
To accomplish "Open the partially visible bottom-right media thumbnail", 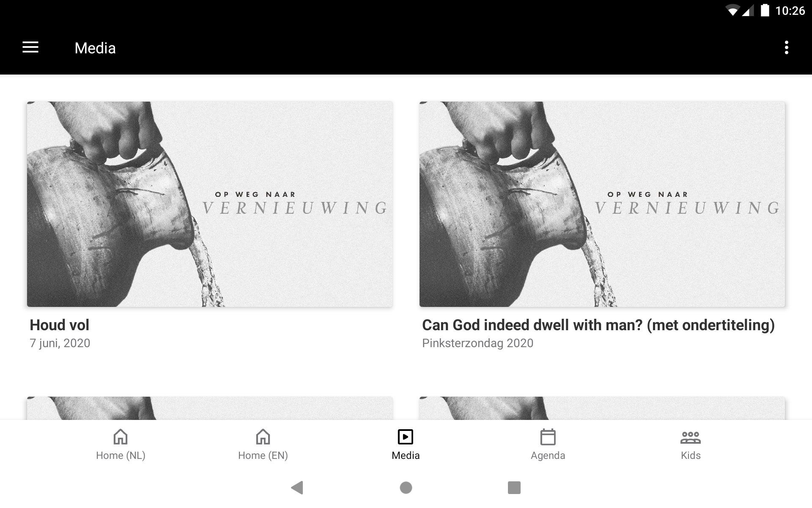I will (x=602, y=408).
